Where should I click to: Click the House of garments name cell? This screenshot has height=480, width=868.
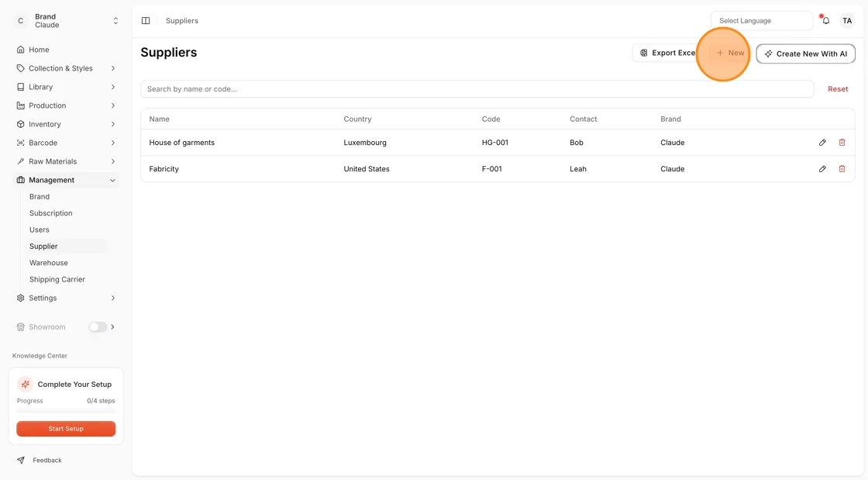click(x=181, y=142)
